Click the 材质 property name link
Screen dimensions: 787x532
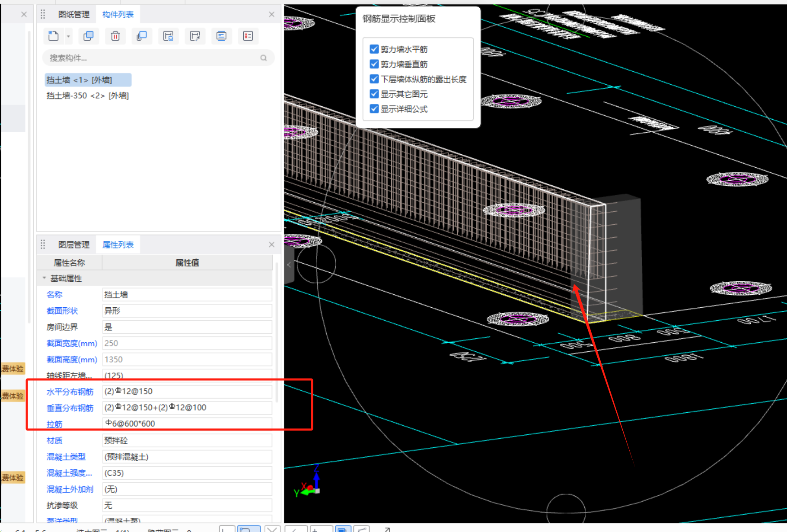point(54,440)
